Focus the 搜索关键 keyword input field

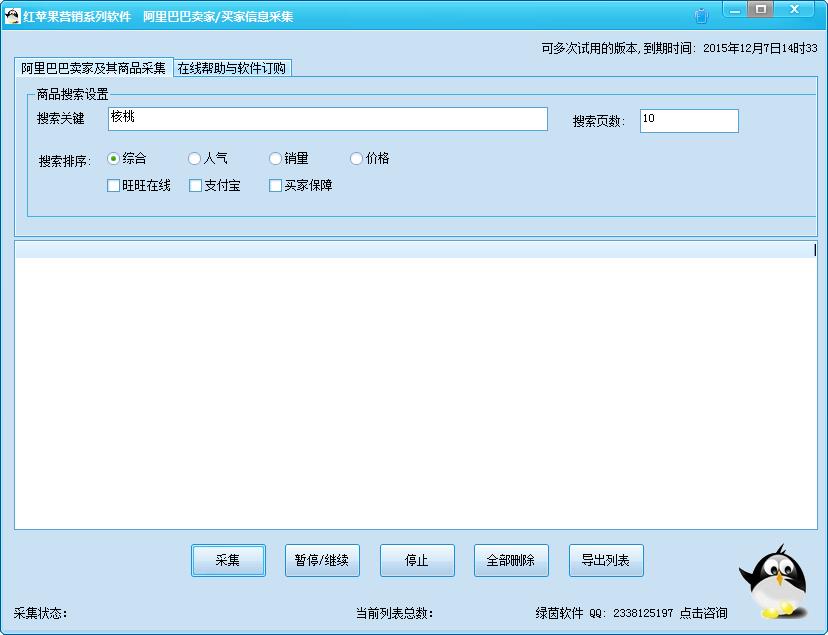tap(327, 119)
